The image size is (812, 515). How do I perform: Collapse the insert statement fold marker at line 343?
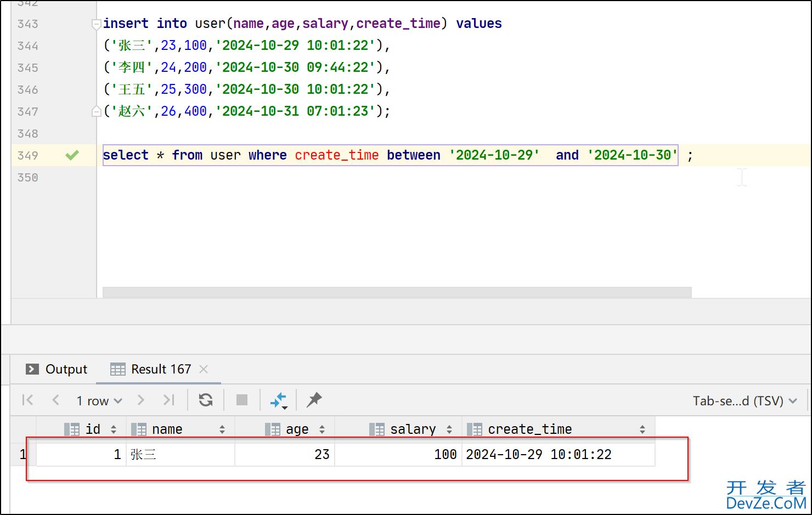pos(96,24)
